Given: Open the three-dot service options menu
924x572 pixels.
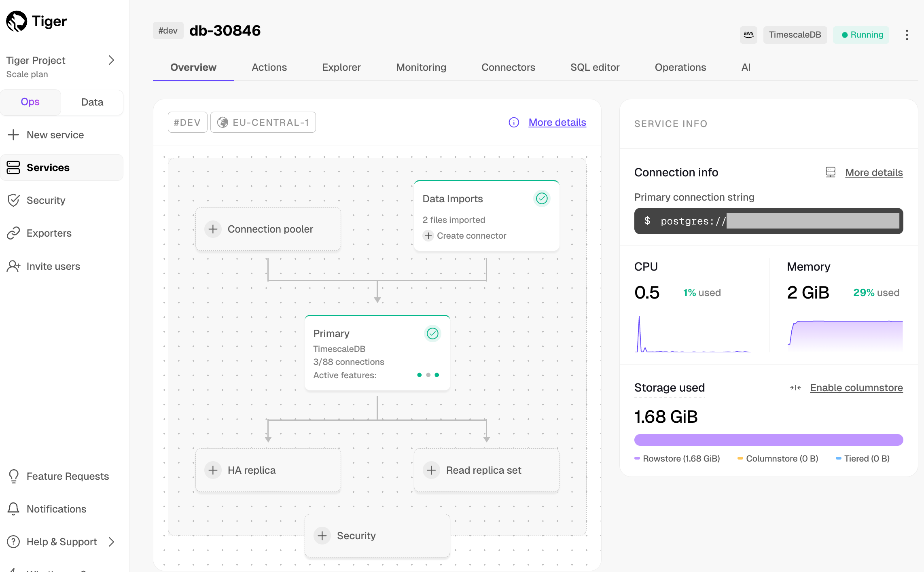Looking at the screenshot, I should pos(907,35).
